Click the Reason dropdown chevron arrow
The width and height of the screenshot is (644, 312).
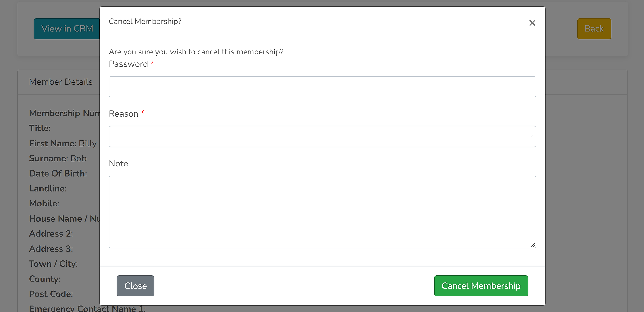[531, 136]
